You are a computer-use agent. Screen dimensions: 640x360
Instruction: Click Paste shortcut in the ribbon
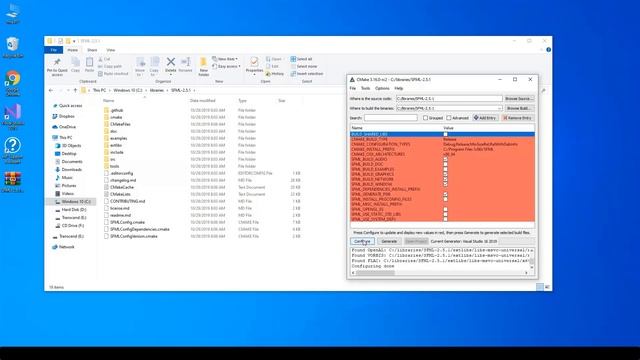113,73
